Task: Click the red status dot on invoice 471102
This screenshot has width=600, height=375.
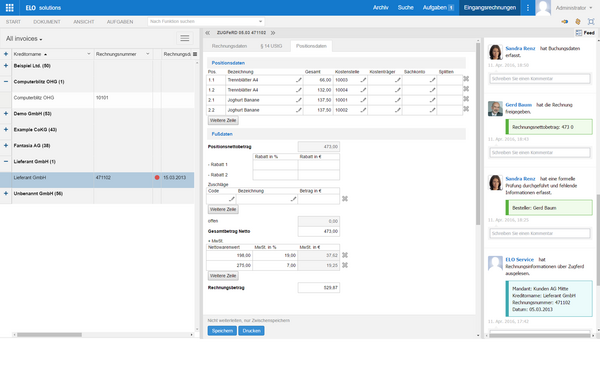Action: [x=157, y=178]
